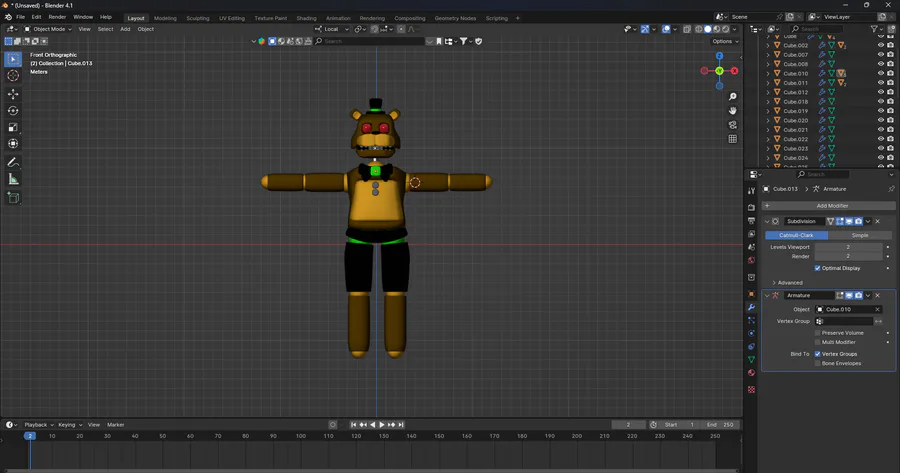Toggle Vertex Groups bind checkbox

pos(817,354)
